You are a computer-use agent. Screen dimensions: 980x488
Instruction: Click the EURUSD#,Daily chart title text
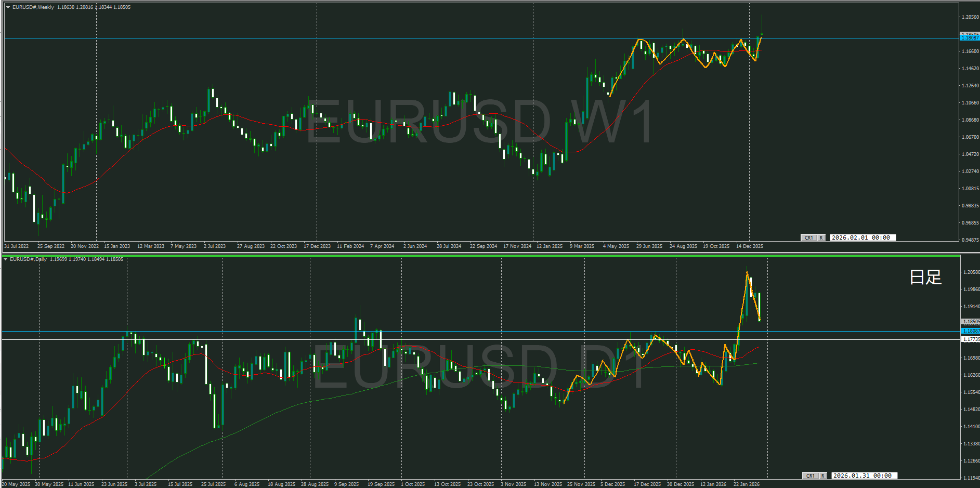tap(29, 259)
